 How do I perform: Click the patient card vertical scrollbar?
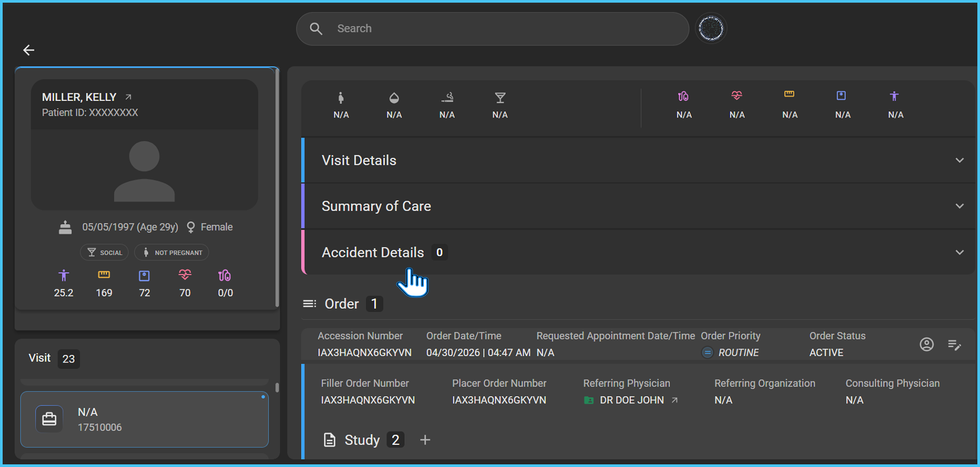(277, 188)
